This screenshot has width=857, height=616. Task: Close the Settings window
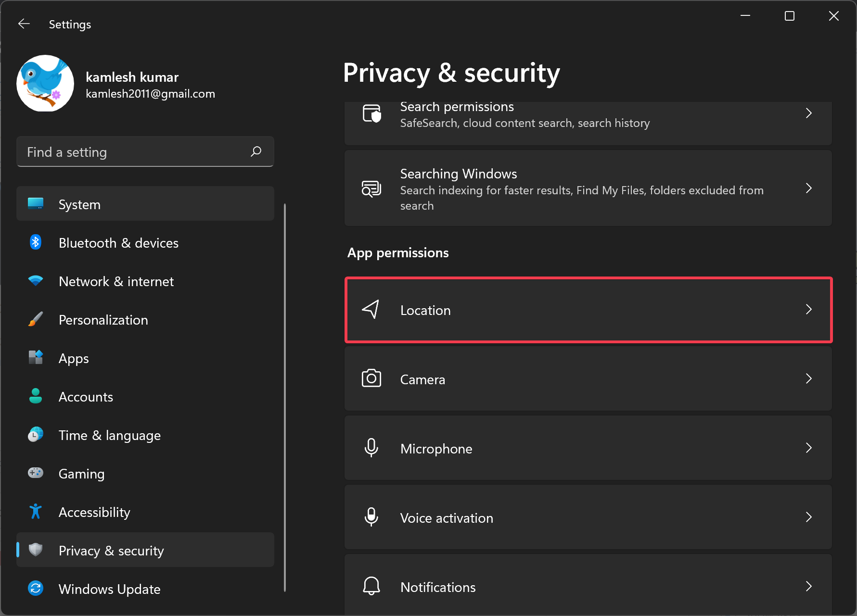[x=834, y=16]
